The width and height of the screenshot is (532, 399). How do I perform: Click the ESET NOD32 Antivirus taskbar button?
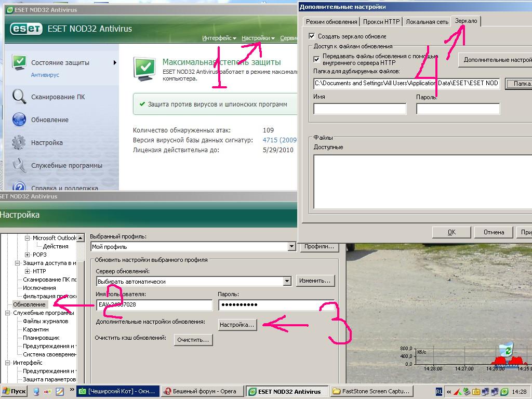click(287, 391)
